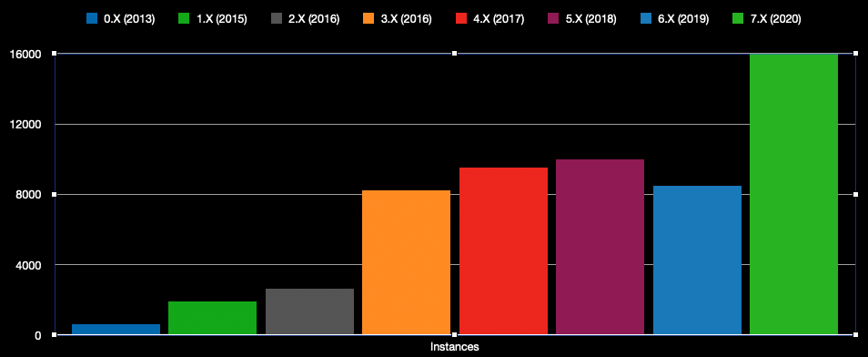The height and width of the screenshot is (357, 868).
Task: Click the 4.X (2017) red legend swatch
Action: coord(461,18)
